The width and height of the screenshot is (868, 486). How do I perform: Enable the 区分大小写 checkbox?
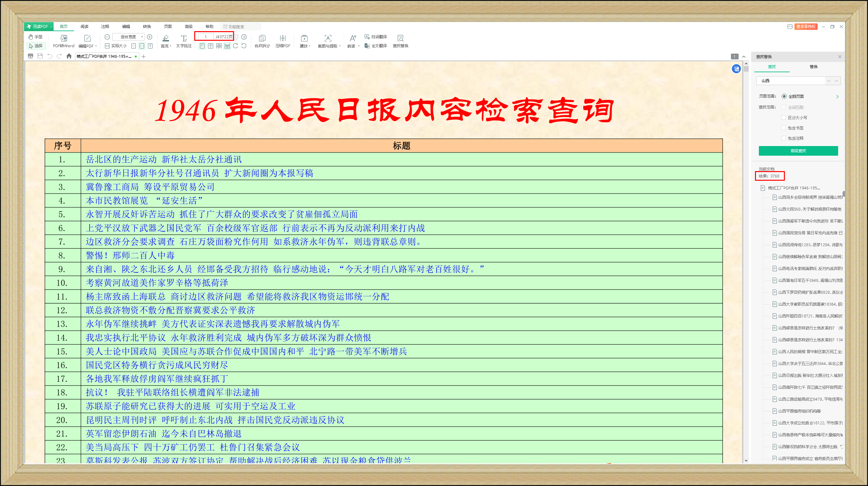(784, 117)
